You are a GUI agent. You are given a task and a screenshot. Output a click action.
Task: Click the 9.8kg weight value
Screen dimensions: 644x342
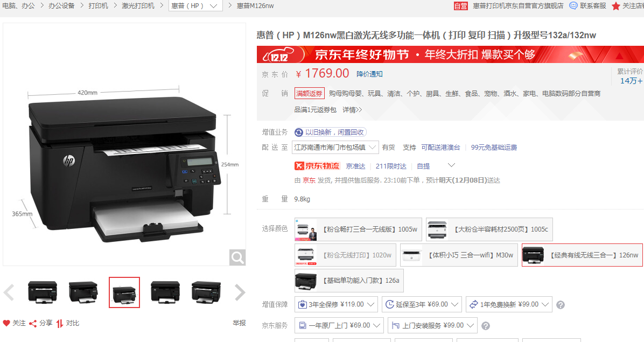pos(302,199)
